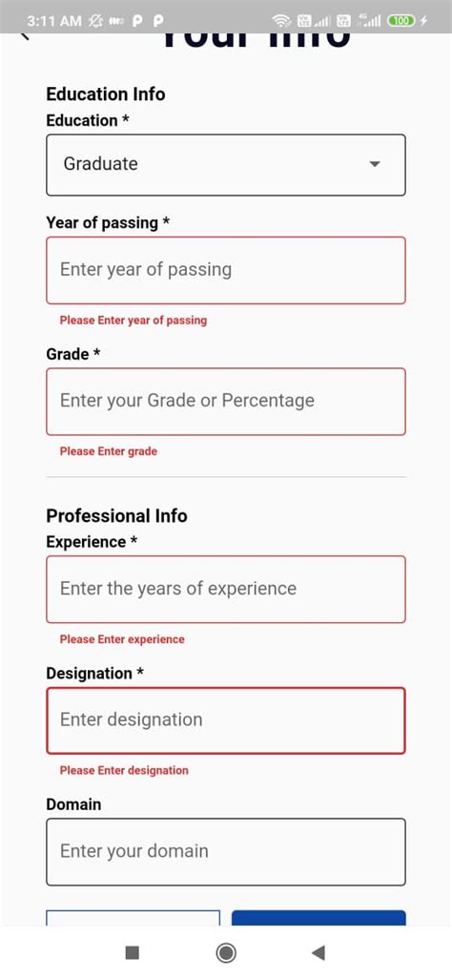Tap the blue filled button at bottom
The width and height of the screenshot is (452, 980).
[x=318, y=918]
